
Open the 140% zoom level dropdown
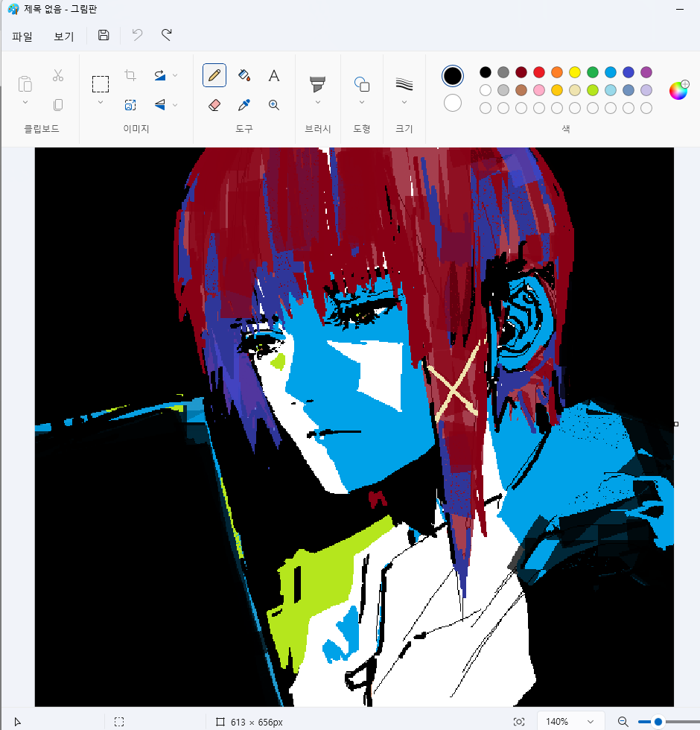pyautogui.click(x=570, y=722)
